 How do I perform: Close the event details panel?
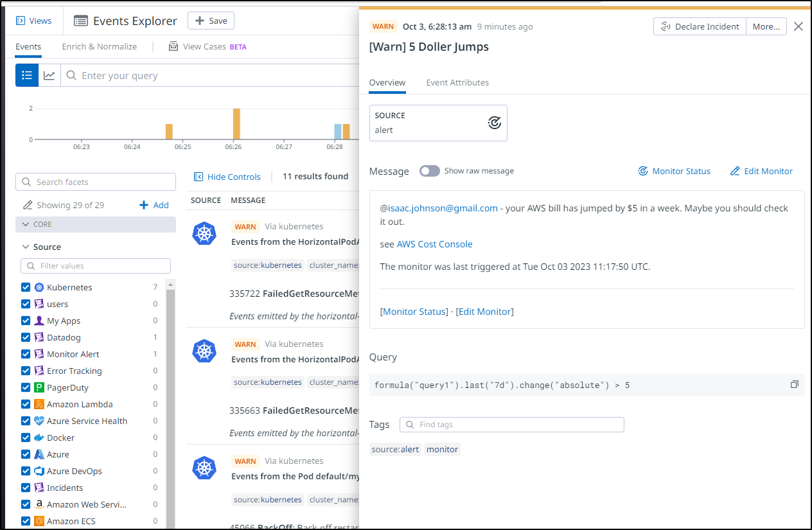coord(799,26)
